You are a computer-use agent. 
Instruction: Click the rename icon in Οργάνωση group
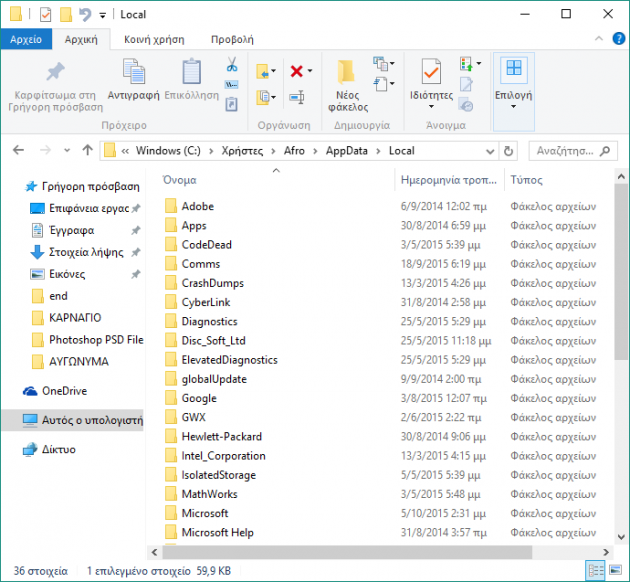coord(296,97)
